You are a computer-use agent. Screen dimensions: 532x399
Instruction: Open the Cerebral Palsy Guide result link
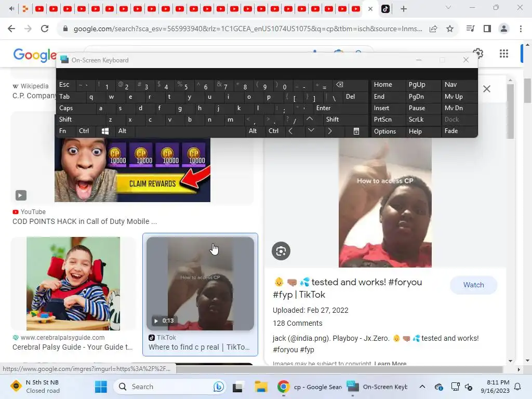point(72,347)
